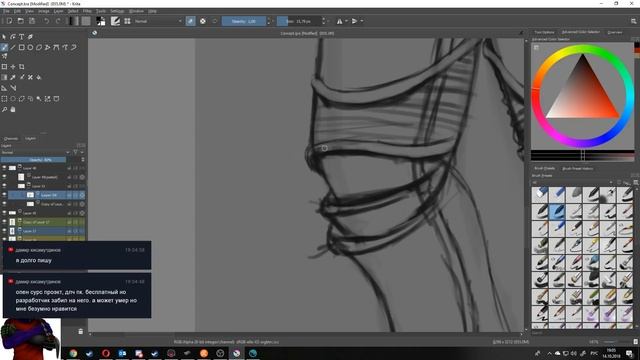
Task: Select the Fill bucket tool
Action: coord(39,77)
